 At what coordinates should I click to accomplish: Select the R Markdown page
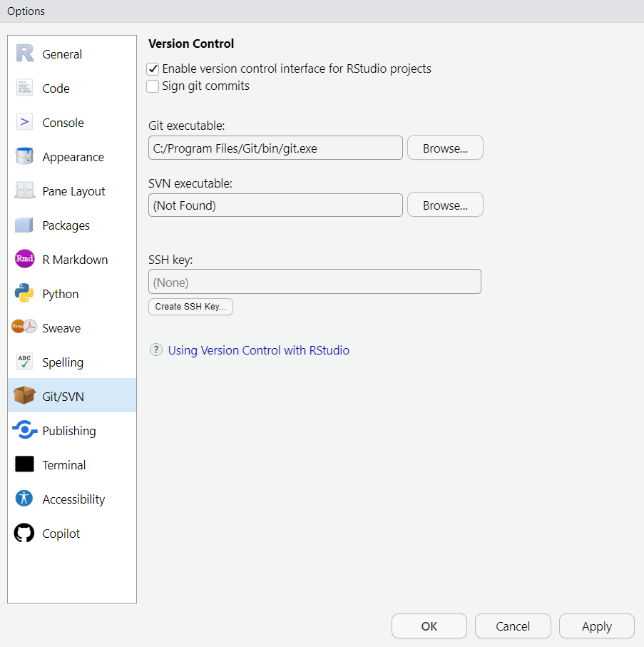pos(72,260)
